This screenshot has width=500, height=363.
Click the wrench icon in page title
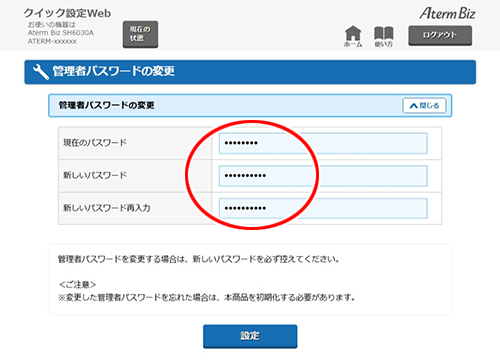pos(41,72)
